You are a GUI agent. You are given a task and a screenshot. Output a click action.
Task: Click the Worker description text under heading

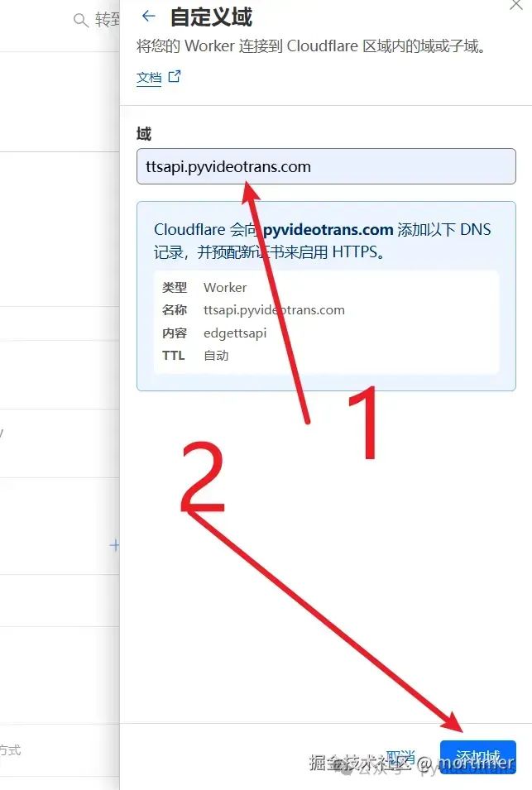point(311,46)
